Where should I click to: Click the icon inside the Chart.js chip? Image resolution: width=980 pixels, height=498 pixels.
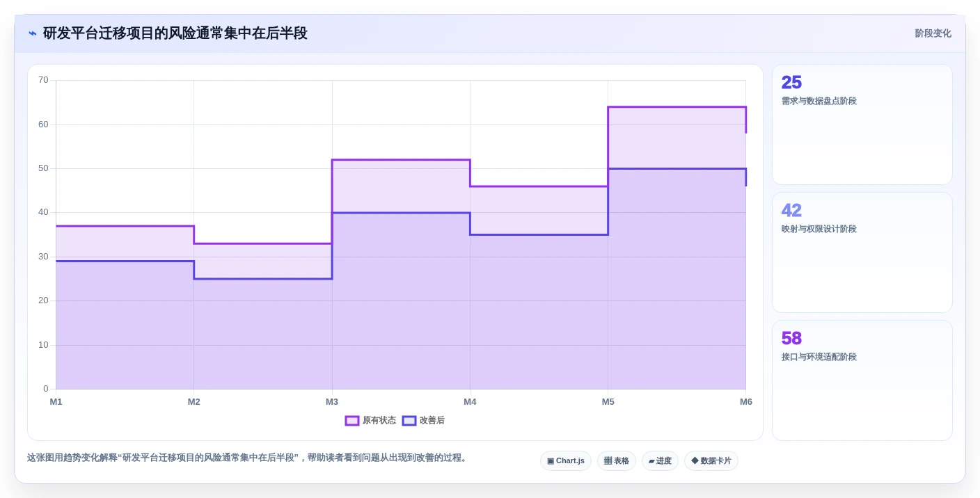(551, 461)
